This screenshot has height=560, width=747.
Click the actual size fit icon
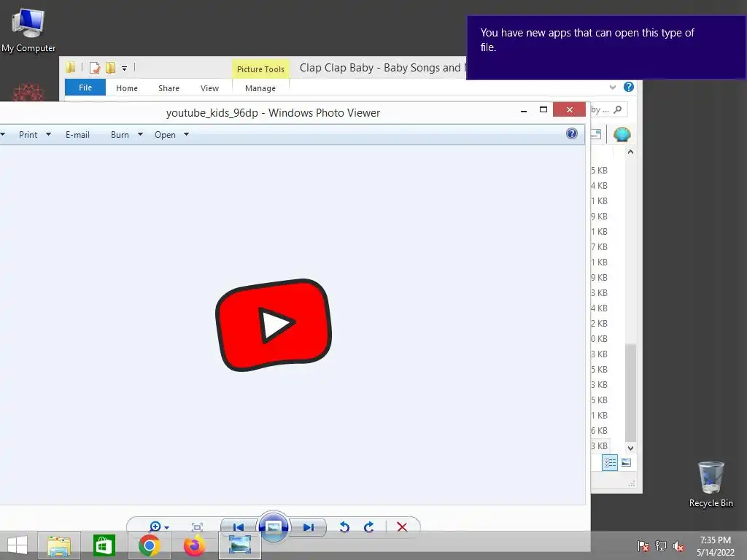[197, 526]
